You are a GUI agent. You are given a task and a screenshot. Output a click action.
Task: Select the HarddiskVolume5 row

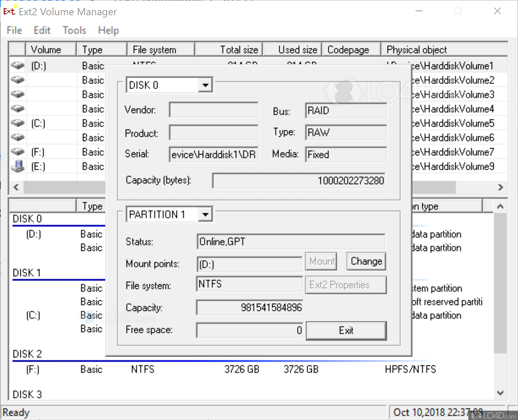tap(258, 123)
